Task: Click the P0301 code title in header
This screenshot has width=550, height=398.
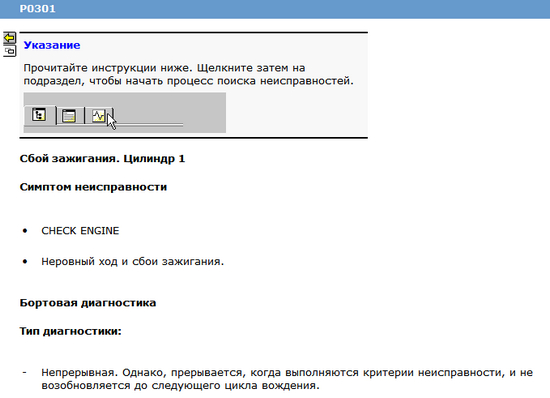Action: click(x=38, y=8)
